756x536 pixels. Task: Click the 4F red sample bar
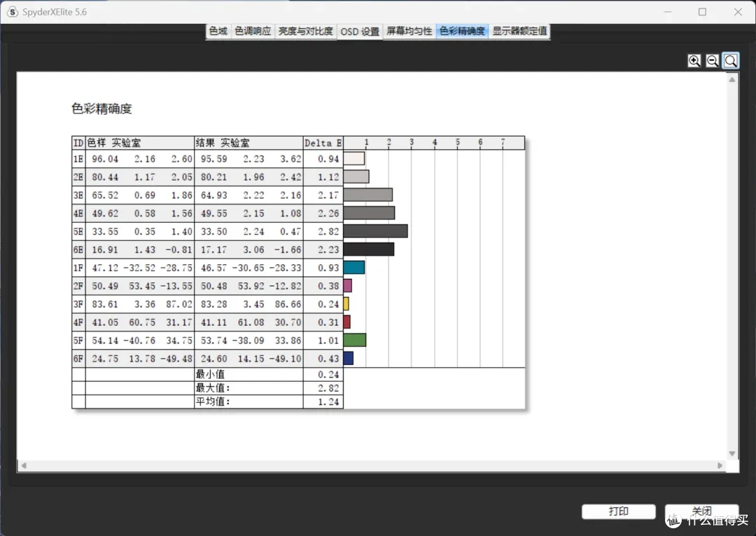[x=346, y=322]
